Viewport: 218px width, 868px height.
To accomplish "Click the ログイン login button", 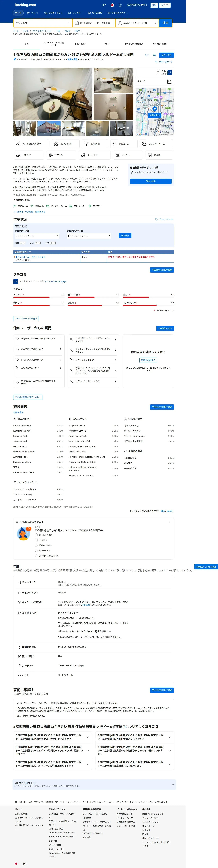I will [x=165, y=5].
